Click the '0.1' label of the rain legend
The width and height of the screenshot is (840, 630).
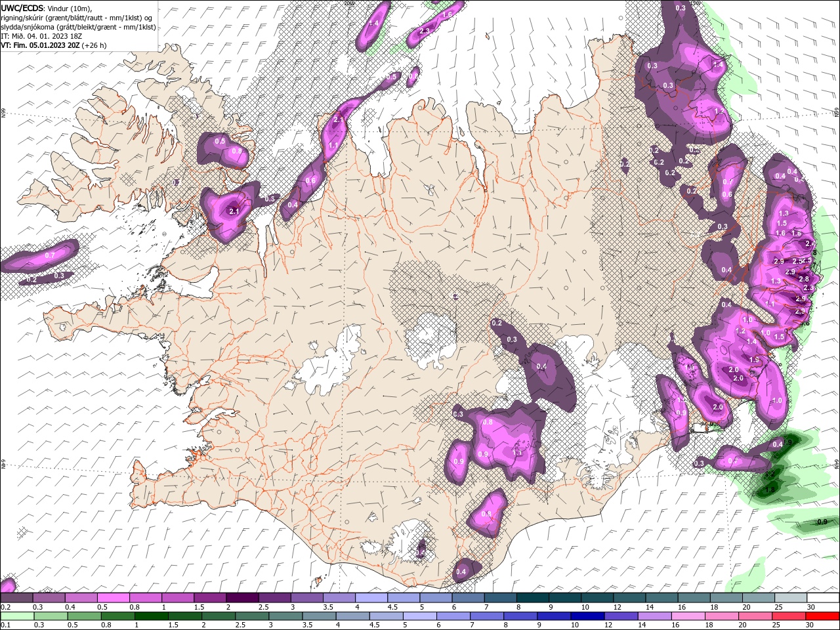click(x=5, y=625)
